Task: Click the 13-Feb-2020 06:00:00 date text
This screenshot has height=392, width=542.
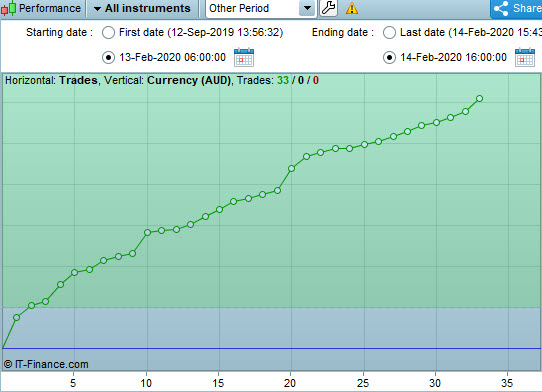Action: (x=172, y=57)
